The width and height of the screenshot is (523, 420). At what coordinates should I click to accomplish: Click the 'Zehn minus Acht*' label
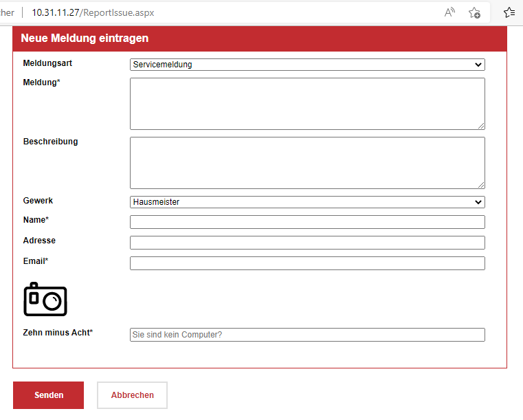pyautogui.click(x=58, y=333)
